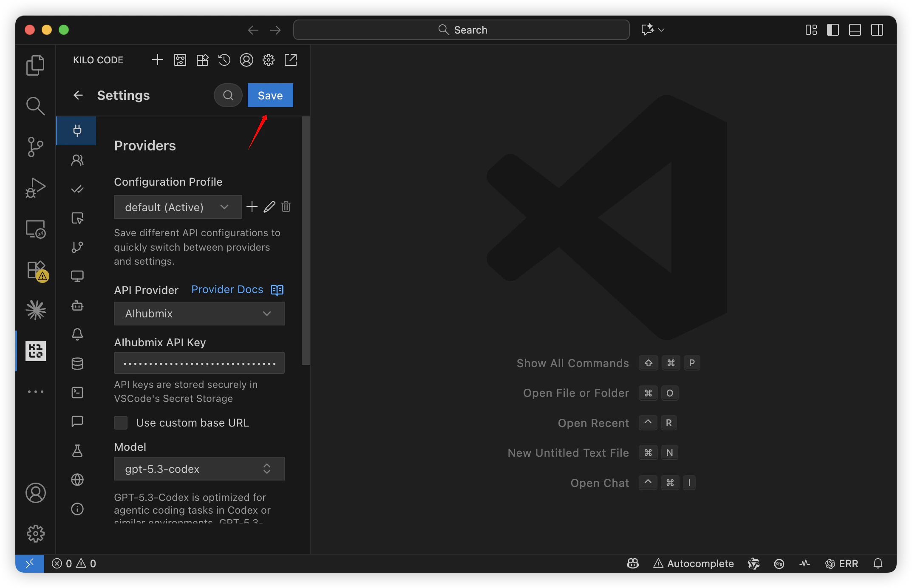Viewport: 912px width, 588px height.
Task: Add new configuration profile plus icon
Action: [x=252, y=207]
